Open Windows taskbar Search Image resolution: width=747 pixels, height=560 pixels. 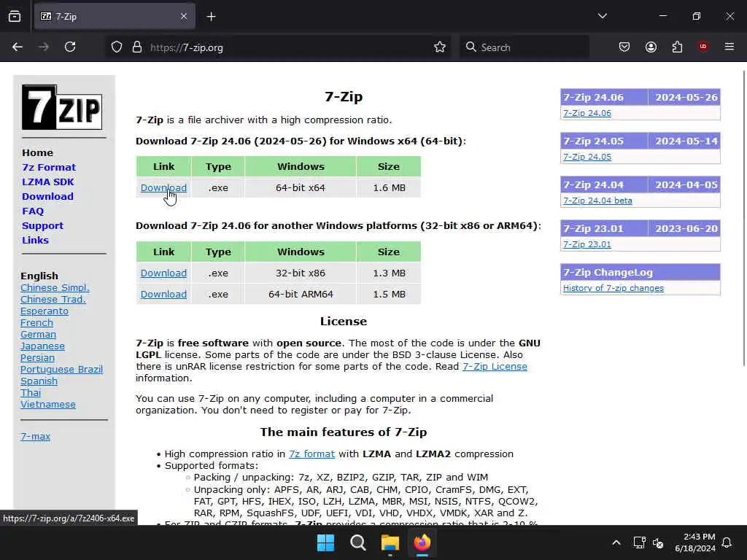click(357, 542)
